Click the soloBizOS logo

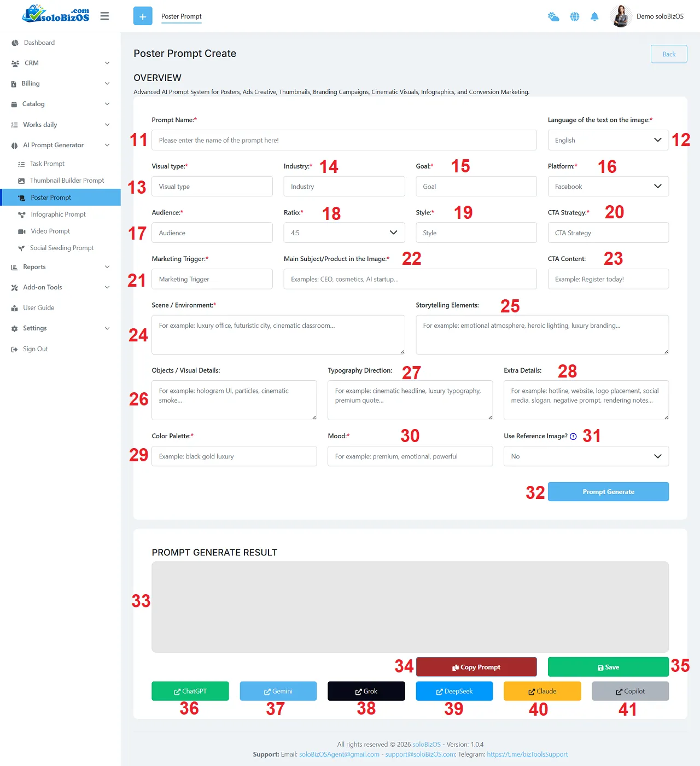point(56,14)
